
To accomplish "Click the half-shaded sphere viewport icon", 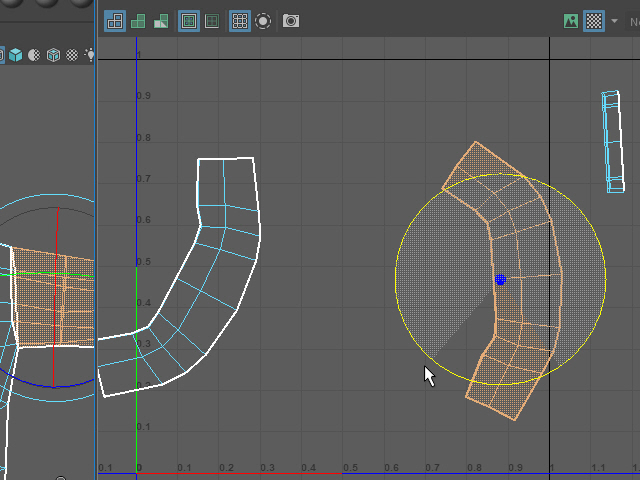I will [x=33, y=55].
